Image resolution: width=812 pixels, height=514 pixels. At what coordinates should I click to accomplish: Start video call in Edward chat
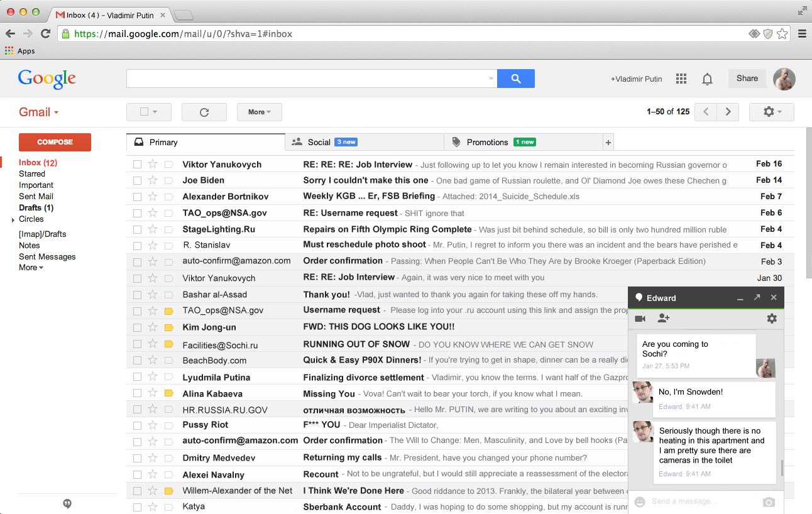tap(640, 319)
